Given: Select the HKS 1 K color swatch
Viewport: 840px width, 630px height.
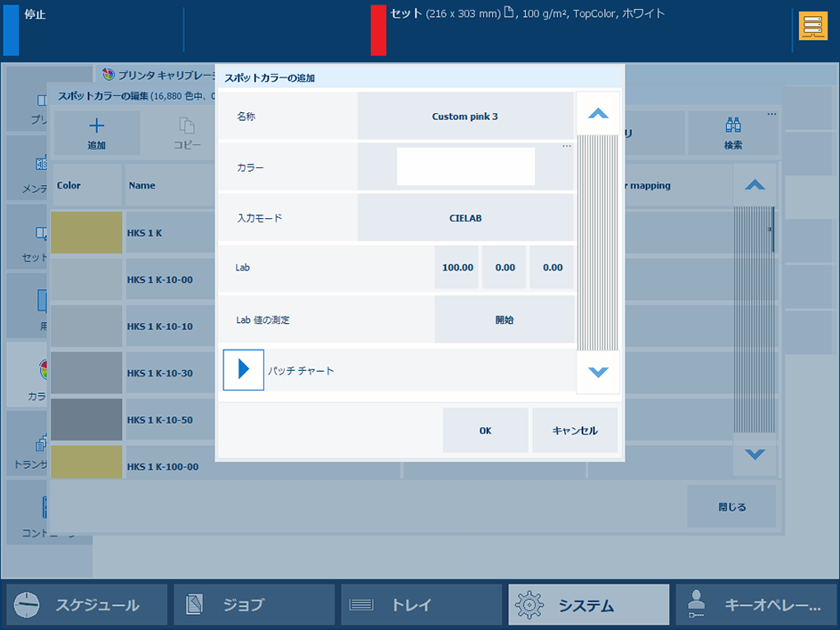Looking at the screenshot, I should 86,232.
